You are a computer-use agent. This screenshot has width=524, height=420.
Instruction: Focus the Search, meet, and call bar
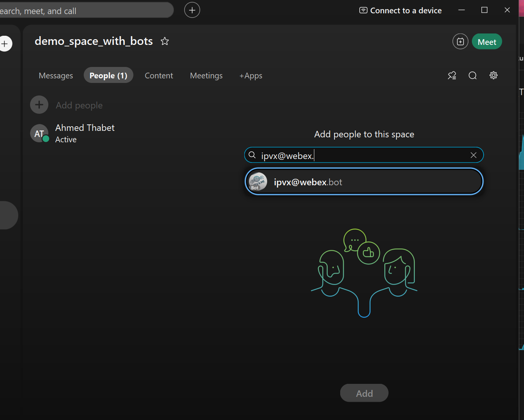click(x=84, y=11)
